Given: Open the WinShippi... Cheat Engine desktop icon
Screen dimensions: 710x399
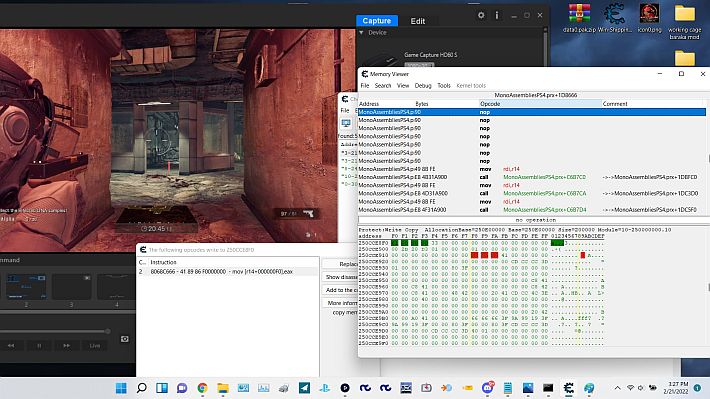Looking at the screenshot, I should point(614,18).
